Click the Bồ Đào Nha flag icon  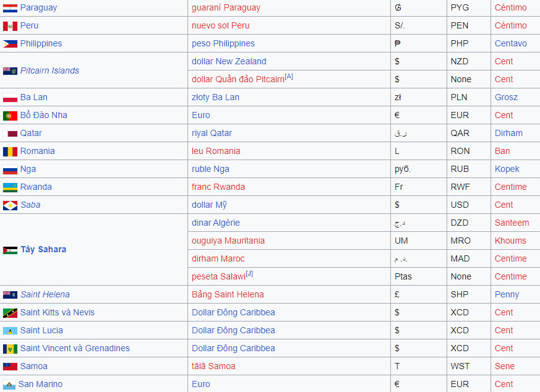pos(10,116)
